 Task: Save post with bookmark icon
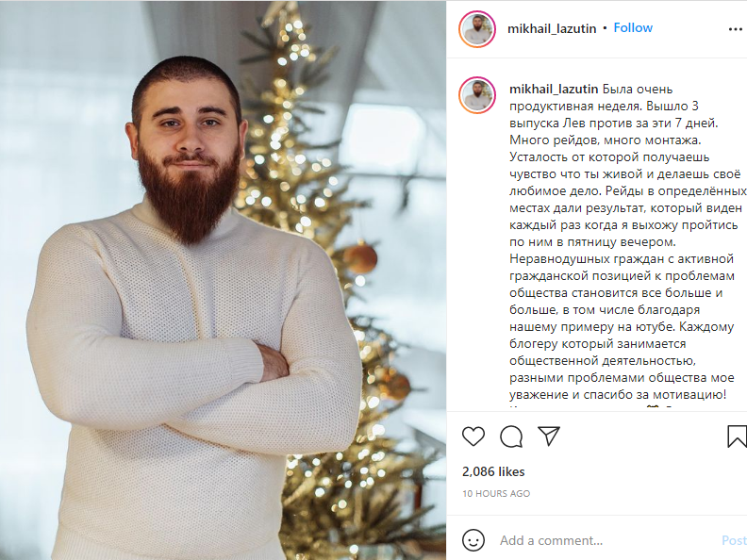coord(737,436)
